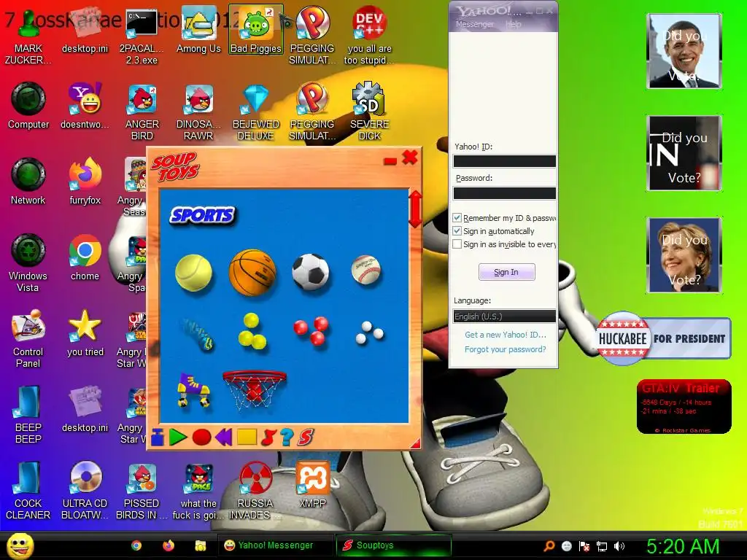Open the Start menu smiley button
The image size is (747, 560).
[x=20, y=545]
